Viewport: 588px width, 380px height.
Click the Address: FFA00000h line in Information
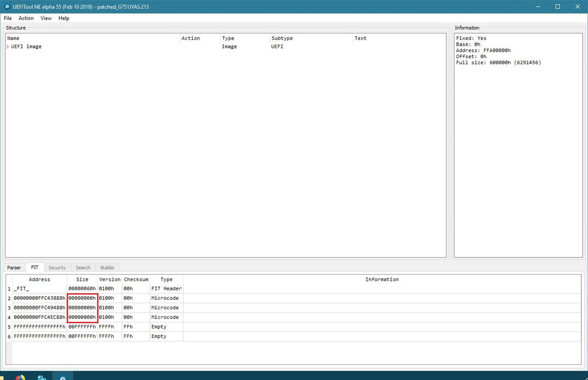[483, 50]
